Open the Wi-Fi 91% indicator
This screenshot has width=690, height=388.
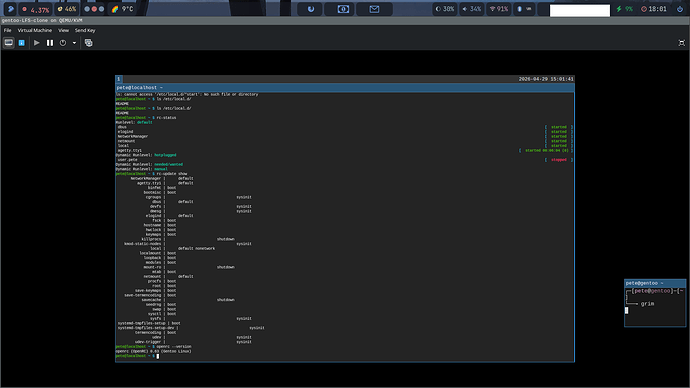[499, 9]
